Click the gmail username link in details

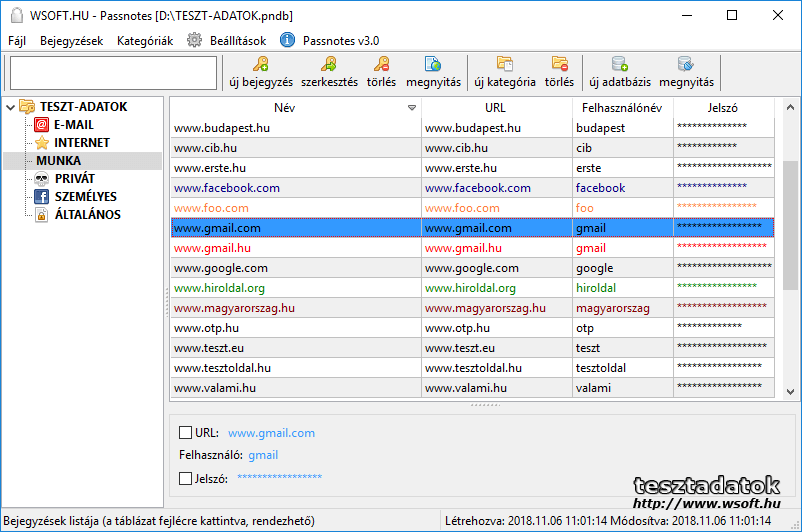(x=263, y=455)
